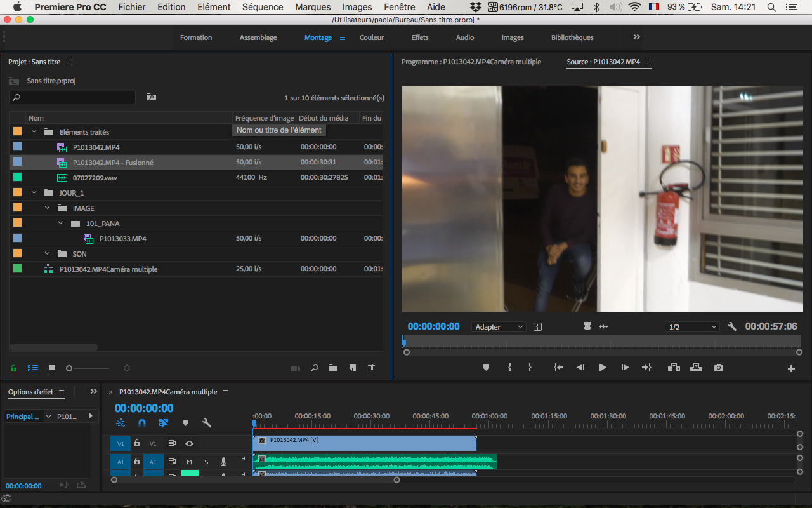The image size is (812, 508).
Task: Select the P1013033.MP4 clip
Action: point(123,239)
